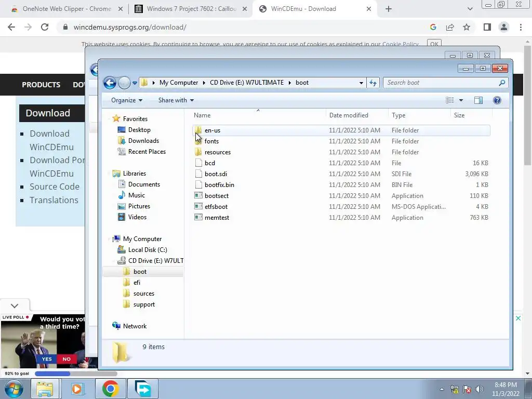Click the search magnifier icon

pos(502,83)
